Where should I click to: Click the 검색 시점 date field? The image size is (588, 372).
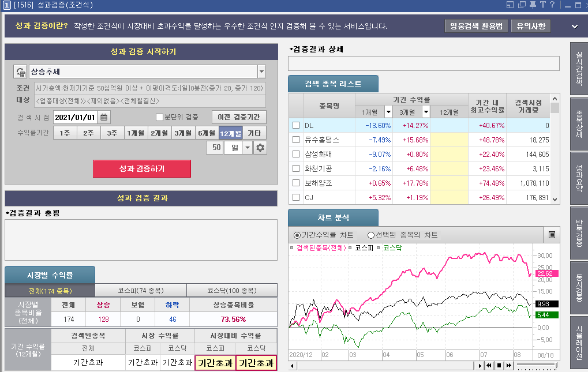click(x=75, y=117)
